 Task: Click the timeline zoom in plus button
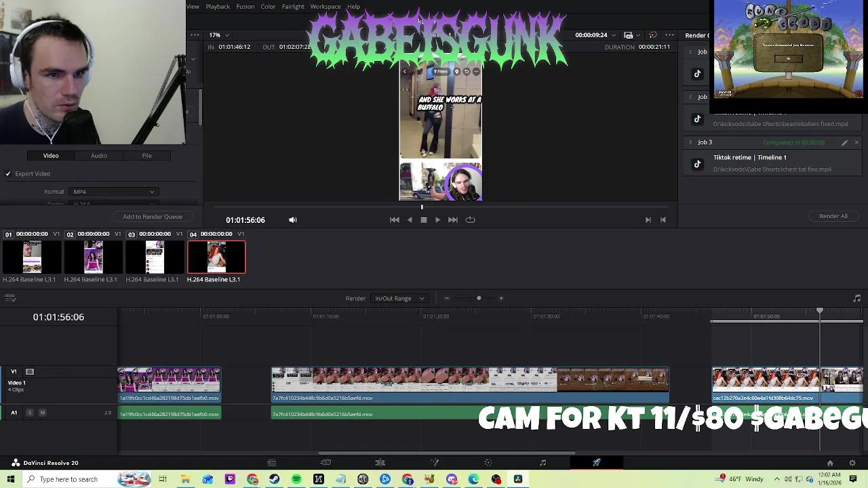[501, 298]
